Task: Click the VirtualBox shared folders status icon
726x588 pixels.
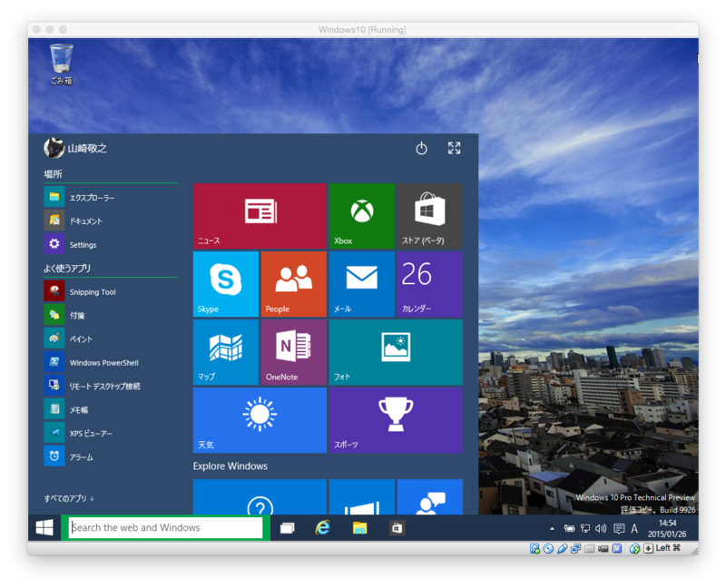Action: click(x=589, y=549)
